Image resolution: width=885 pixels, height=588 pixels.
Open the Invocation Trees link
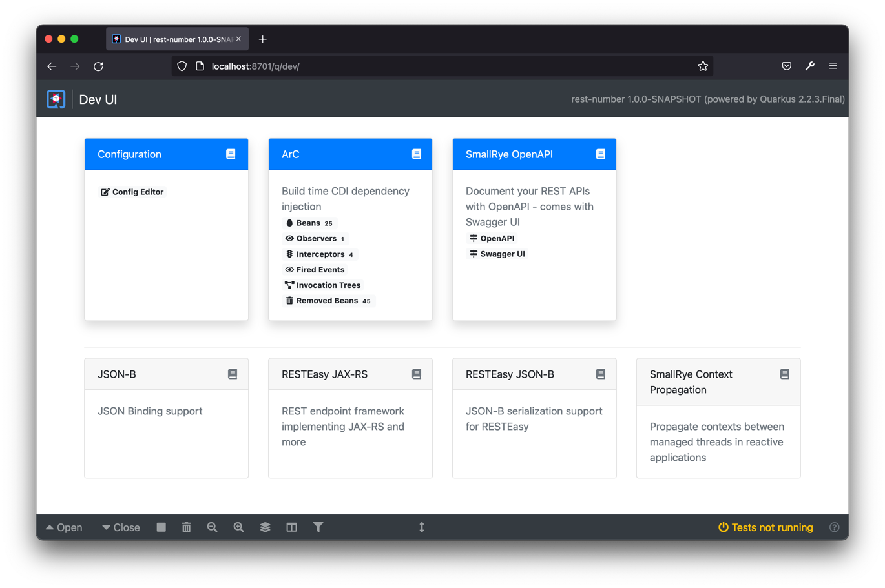click(x=323, y=285)
